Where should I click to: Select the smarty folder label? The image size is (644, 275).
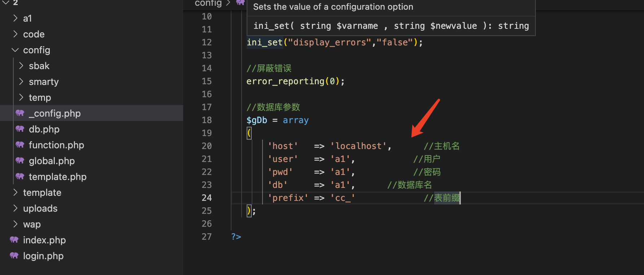pyautogui.click(x=44, y=82)
